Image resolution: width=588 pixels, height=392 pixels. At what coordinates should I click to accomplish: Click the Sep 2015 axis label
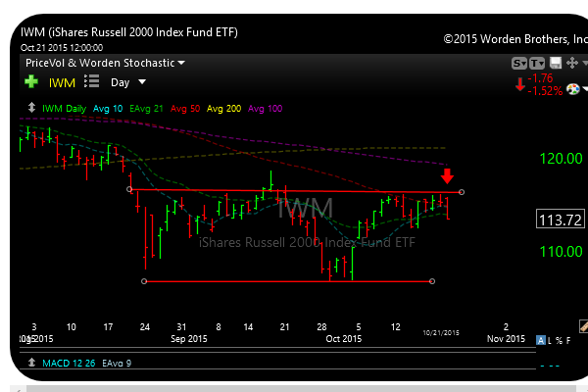pyautogui.click(x=188, y=339)
